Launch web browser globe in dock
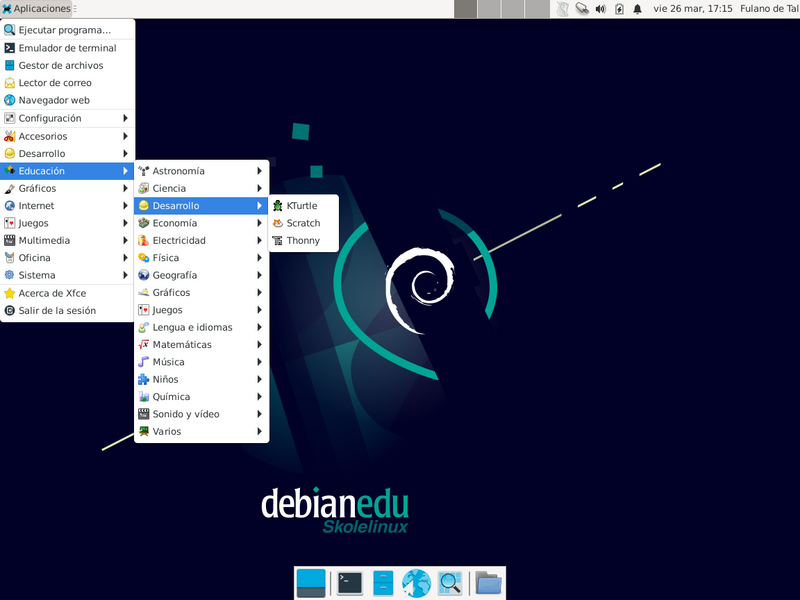 pos(416,583)
